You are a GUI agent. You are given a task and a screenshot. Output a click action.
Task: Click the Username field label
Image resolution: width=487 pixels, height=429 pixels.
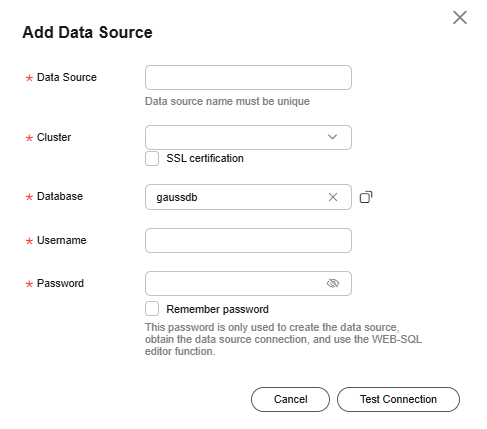tap(62, 240)
